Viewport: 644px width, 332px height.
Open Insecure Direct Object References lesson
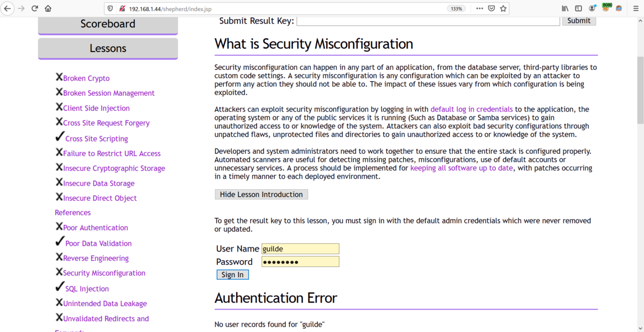click(x=100, y=198)
